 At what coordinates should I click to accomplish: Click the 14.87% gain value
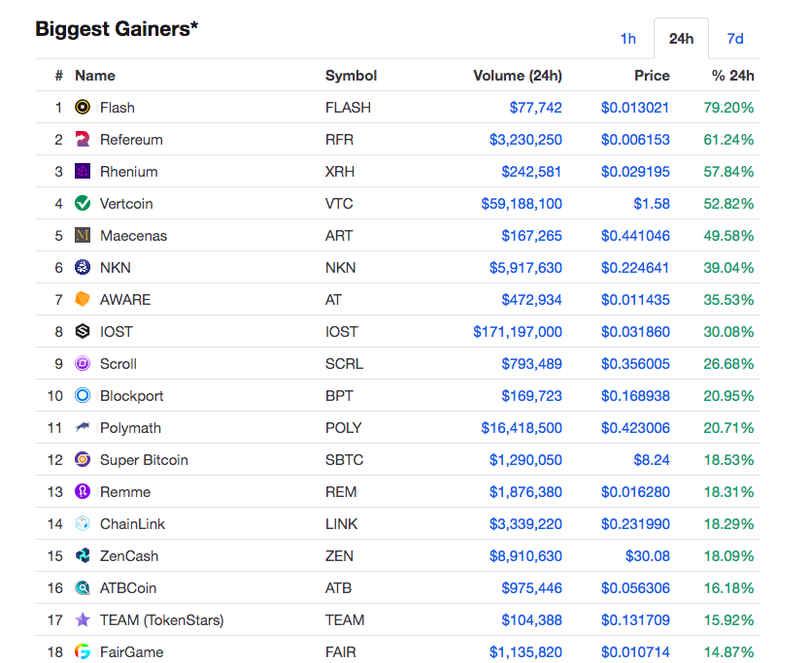(x=728, y=652)
